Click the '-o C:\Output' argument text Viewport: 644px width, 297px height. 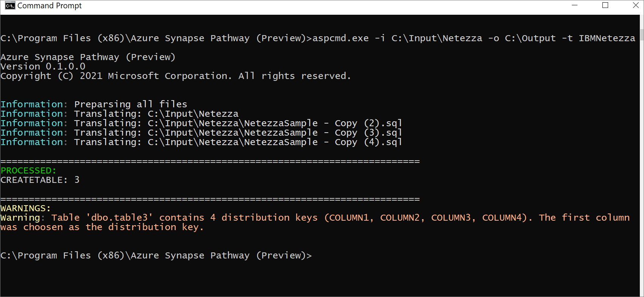pos(522,39)
